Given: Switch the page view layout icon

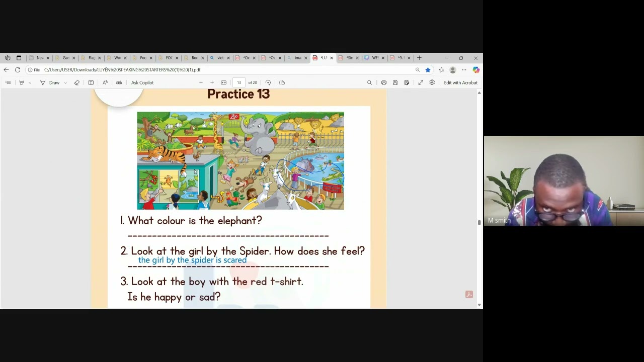Looking at the screenshot, I should point(282,82).
